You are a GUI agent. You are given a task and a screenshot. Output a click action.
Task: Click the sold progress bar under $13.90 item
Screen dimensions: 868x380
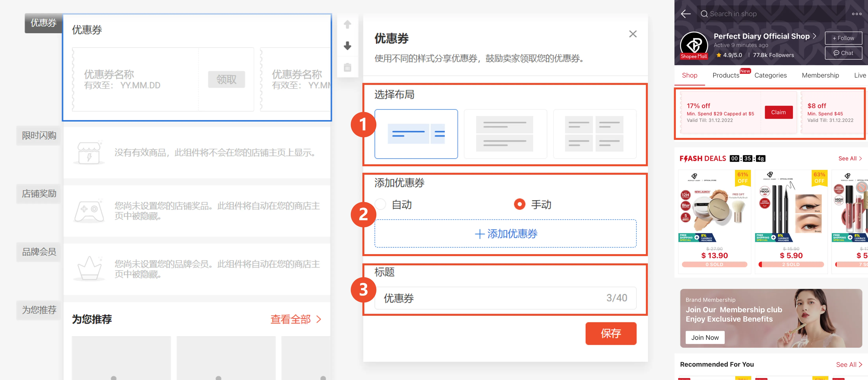coord(714,265)
